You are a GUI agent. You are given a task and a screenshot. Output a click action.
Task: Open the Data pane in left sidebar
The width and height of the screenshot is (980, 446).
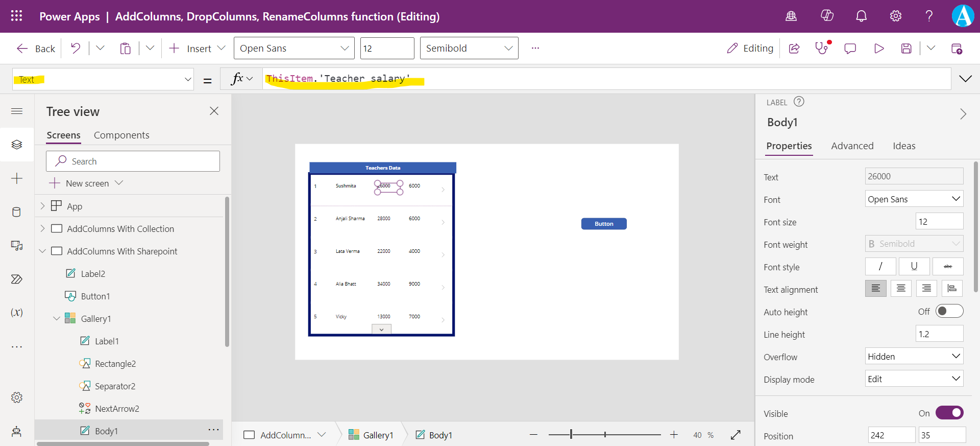point(17,212)
